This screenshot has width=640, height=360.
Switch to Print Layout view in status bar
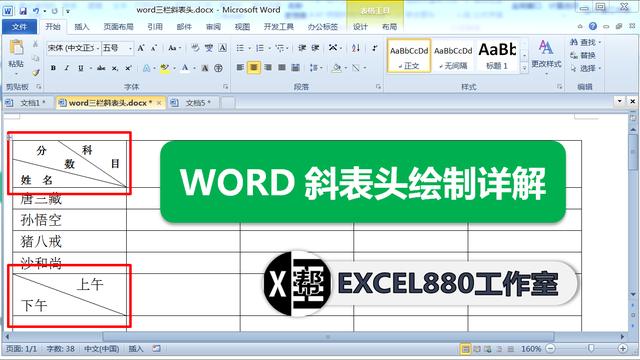click(465, 349)
